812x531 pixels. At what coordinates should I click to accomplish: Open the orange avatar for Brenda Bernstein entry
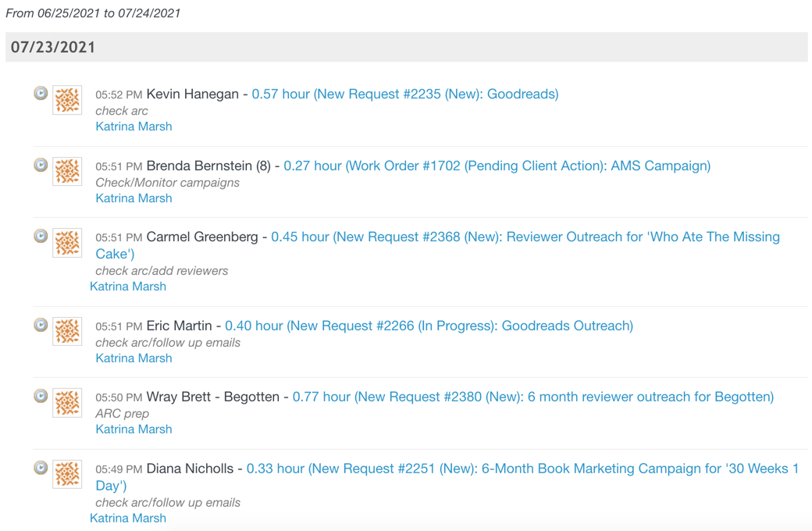[67, 172]
